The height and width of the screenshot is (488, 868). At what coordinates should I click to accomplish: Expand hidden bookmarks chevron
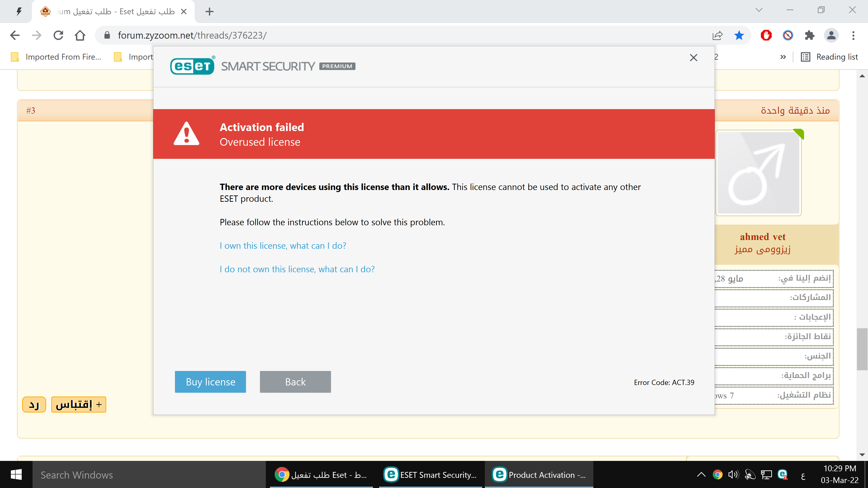pos(783,57)
